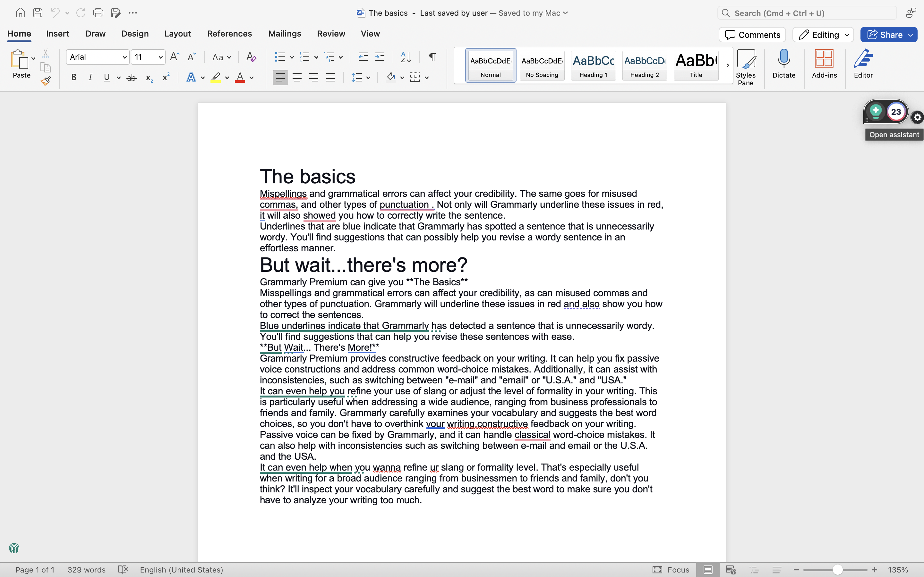Click the search field
Viewport: 924px width, 577px height.
[806, 13]
